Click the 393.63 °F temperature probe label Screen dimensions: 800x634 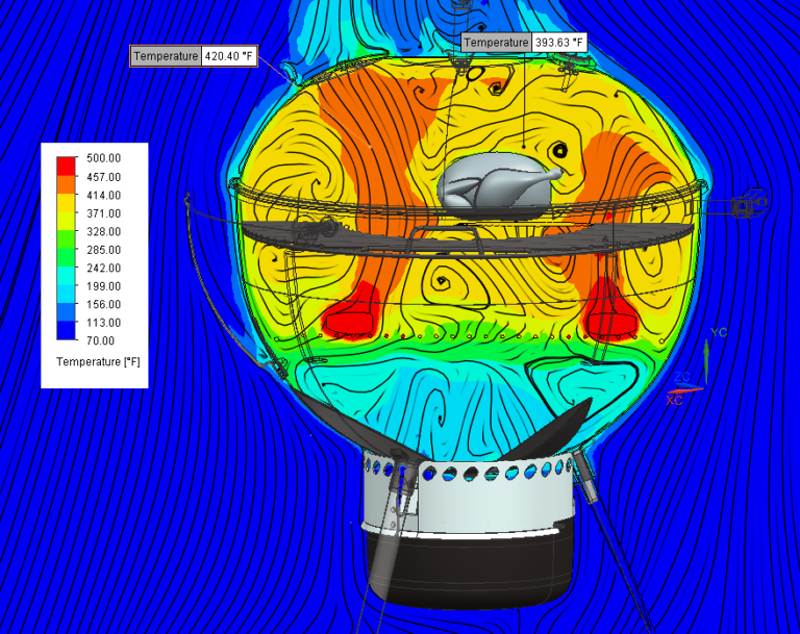tap(524, 42)
